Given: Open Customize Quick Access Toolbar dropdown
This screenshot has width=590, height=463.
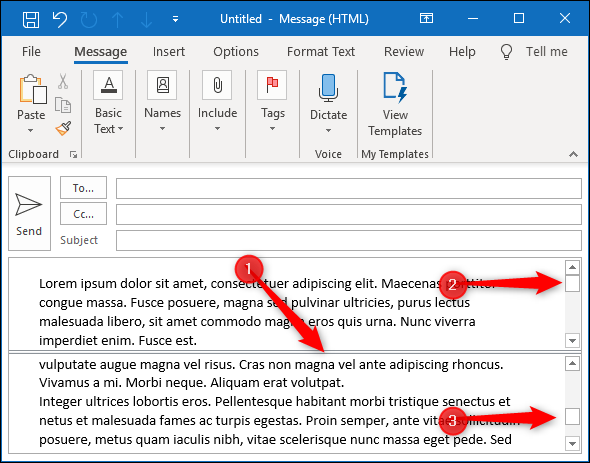Looking at the screenshot, I should click(175, 19).
